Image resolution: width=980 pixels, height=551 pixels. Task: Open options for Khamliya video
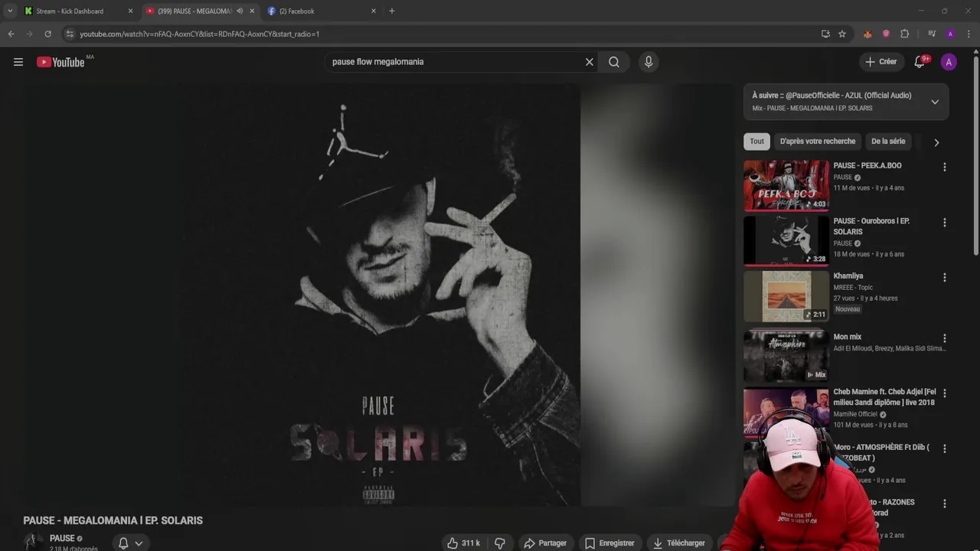944,278
